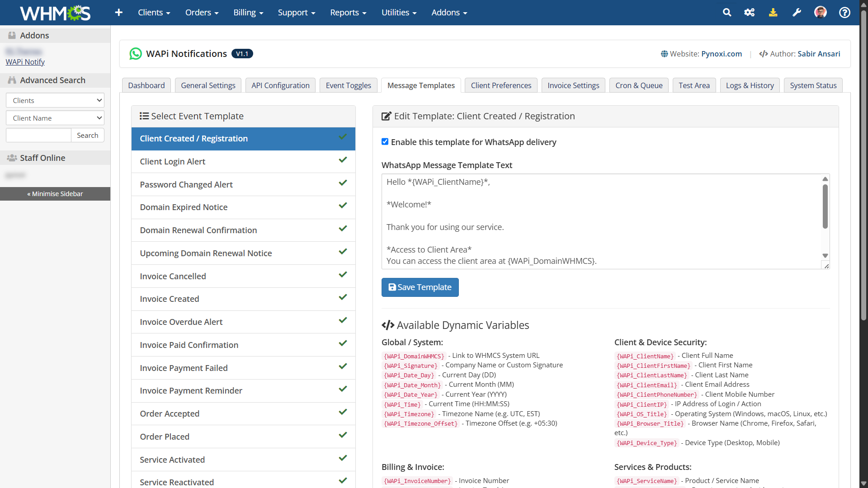Image resolution: width=868 pixels, height=488 pixels.
Task: Switch to the Invoice Settings tab
Action: point(573,85)
